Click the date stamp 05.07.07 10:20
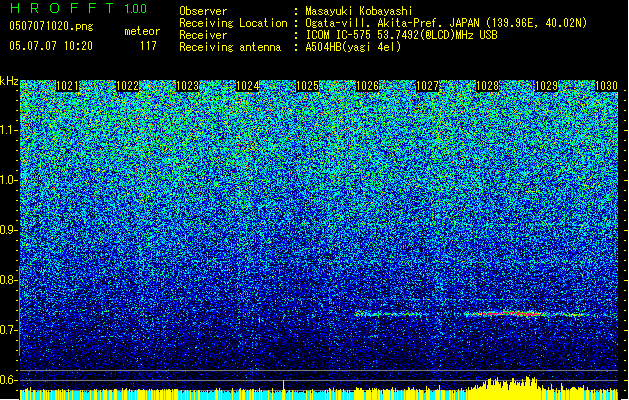The image size is (629, 400). (x=51, y=46)
